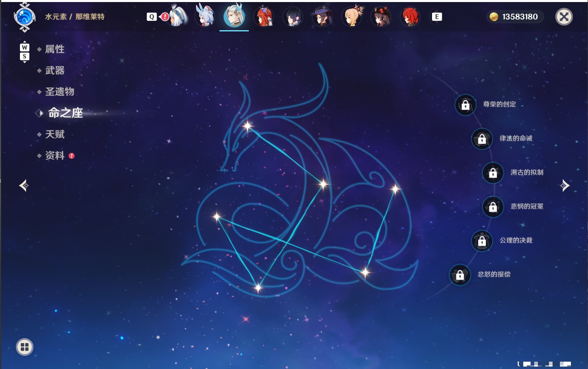Open the 圣遗物 artifacts tab
This screenshot has width=588, height=369.
coord(59,92)
